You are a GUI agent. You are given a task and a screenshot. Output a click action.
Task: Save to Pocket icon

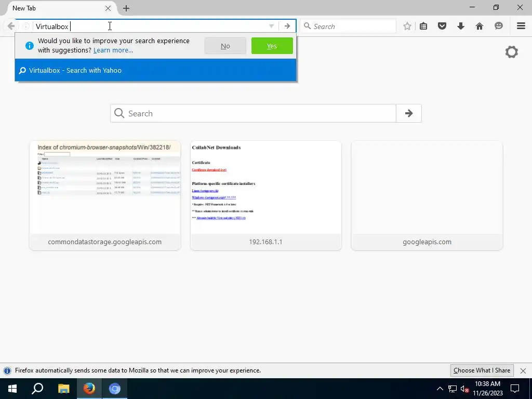442,26
